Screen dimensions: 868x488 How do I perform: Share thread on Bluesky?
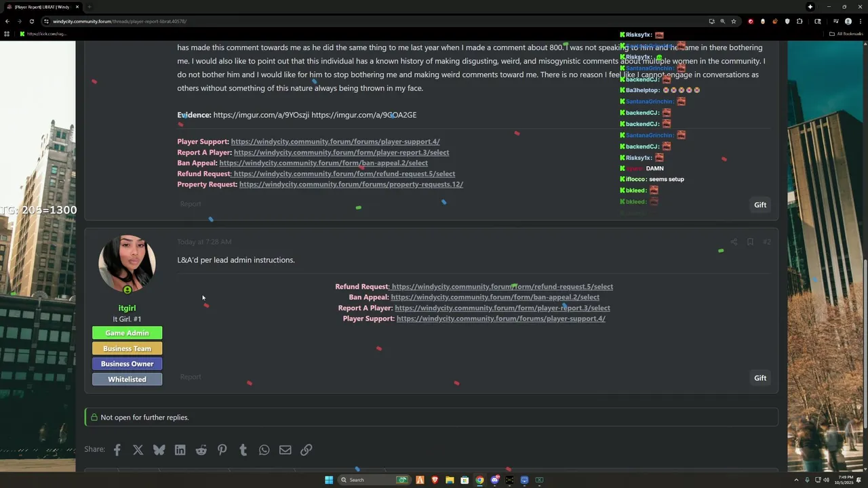pyautogui.click(x=159, y=450)
